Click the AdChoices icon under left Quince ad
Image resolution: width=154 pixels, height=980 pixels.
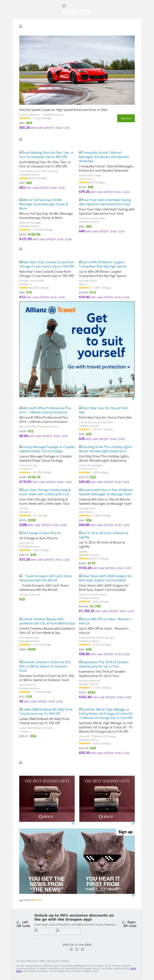(73, 823)
